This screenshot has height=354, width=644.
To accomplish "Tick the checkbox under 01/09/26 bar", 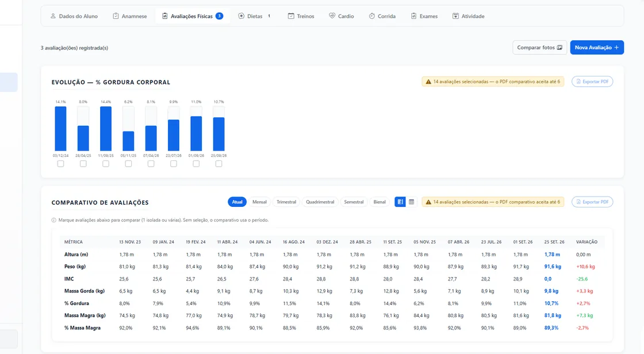I will 196,164.
